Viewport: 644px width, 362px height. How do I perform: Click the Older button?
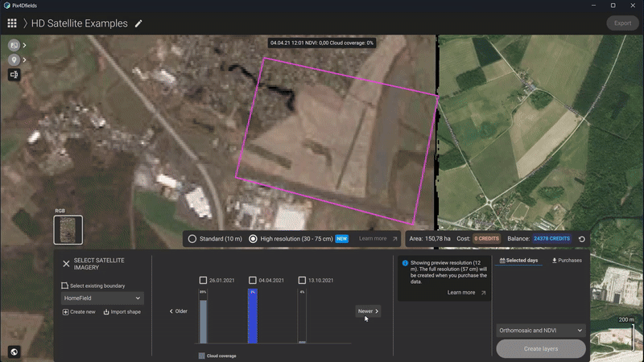pyautogui.click(x=178, y=311)
